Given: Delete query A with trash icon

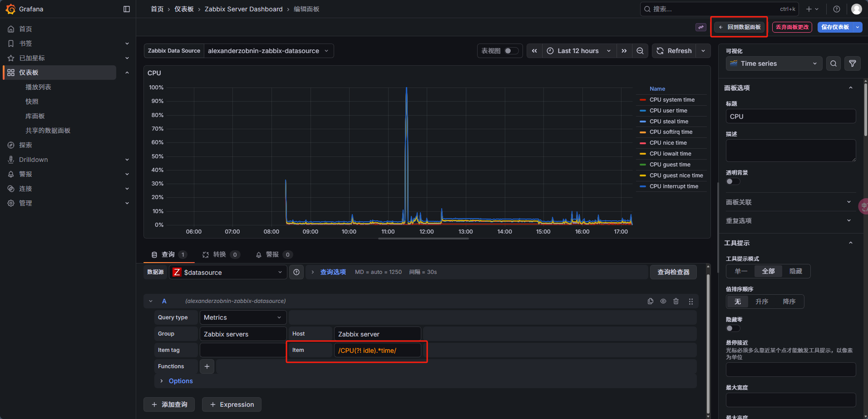Looking at the screenshot, I should [x=676, y=301].
